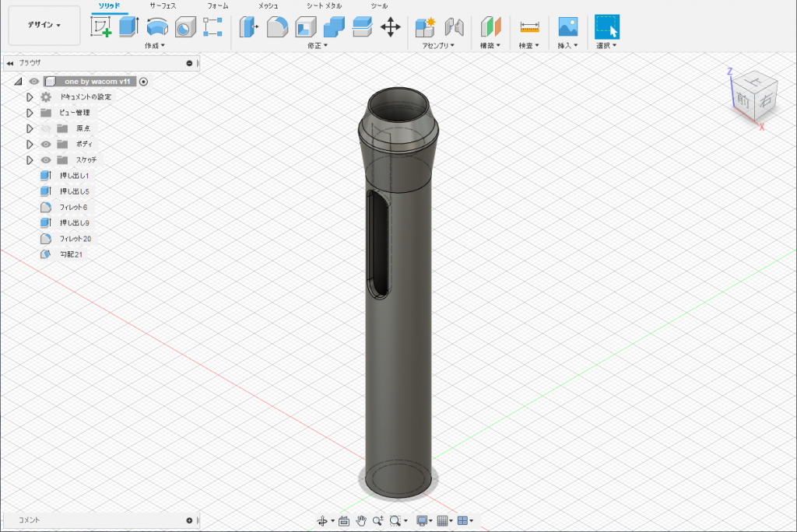Select the Move/Copy tool

(391, 27)
